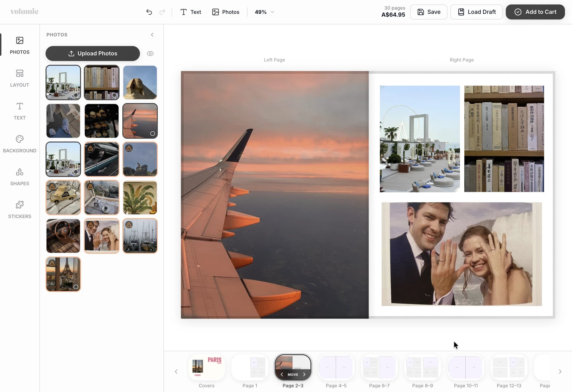Viewport: 572px width, 392px height.
Task: Open the Page 10–11 spread thumbnail
Action: pyautogui.click(x=466, y=367)
